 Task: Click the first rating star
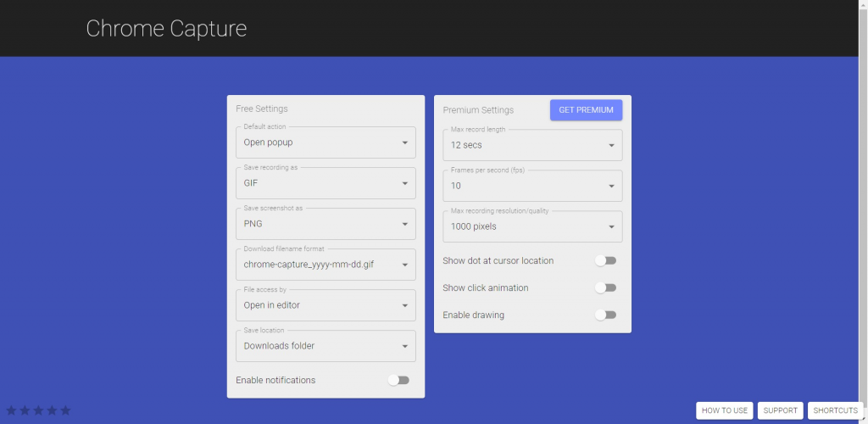[11, 410]
